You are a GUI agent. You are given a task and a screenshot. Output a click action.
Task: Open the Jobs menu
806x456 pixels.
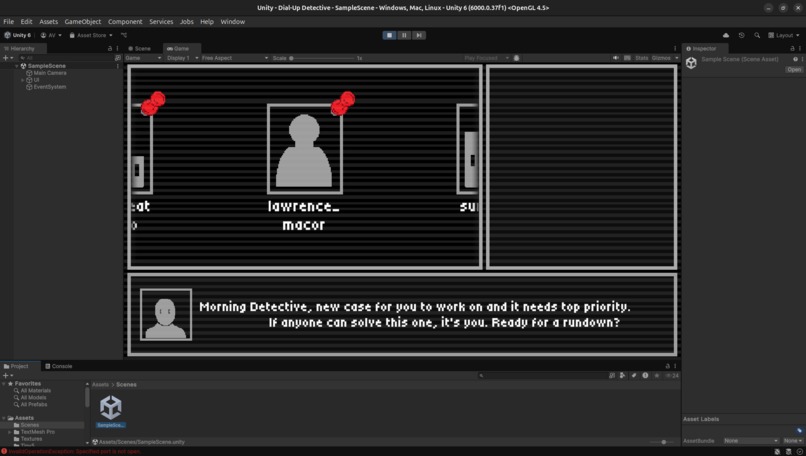(187, 22)
